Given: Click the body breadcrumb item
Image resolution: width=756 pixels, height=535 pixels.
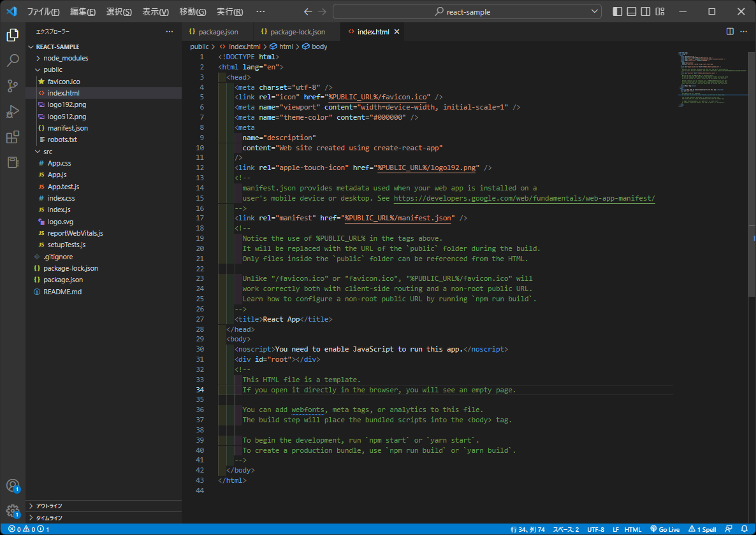Looking at the screenshot, I should pos(315,46).
